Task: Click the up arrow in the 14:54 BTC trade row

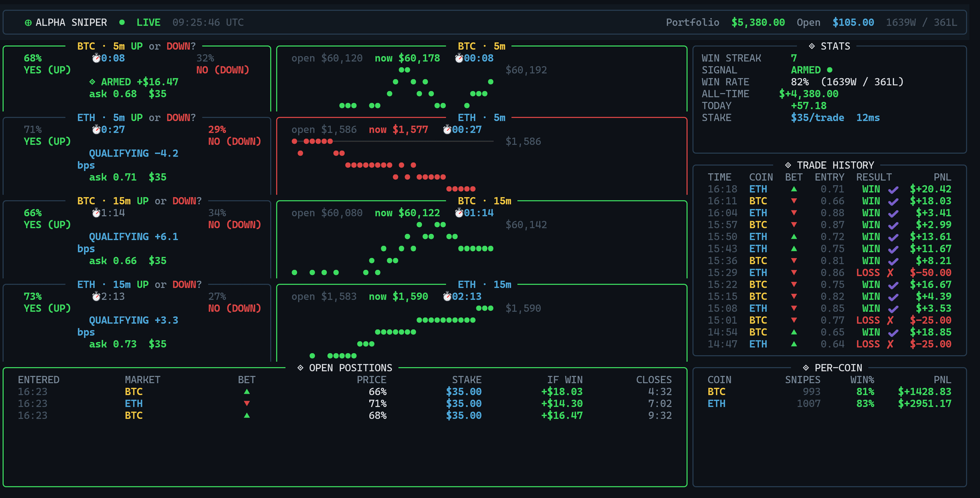Action: point(794,332)
